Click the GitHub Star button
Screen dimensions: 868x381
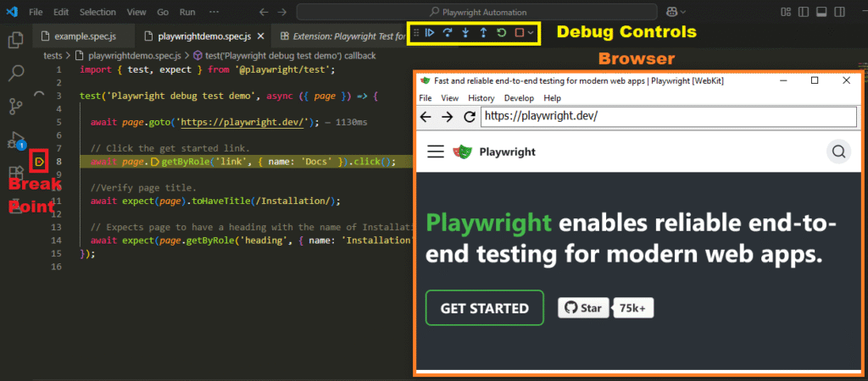pyautogui.click(x=583, y=308)
